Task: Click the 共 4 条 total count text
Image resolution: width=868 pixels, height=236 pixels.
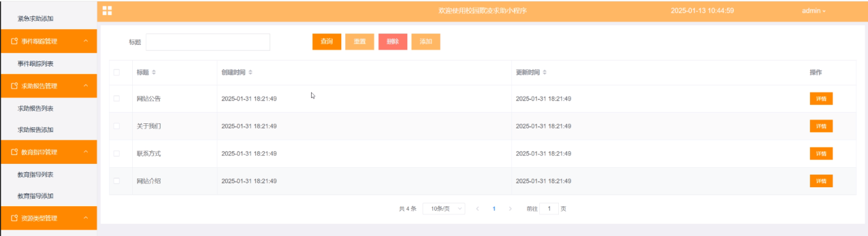Action: click(408, 208)
